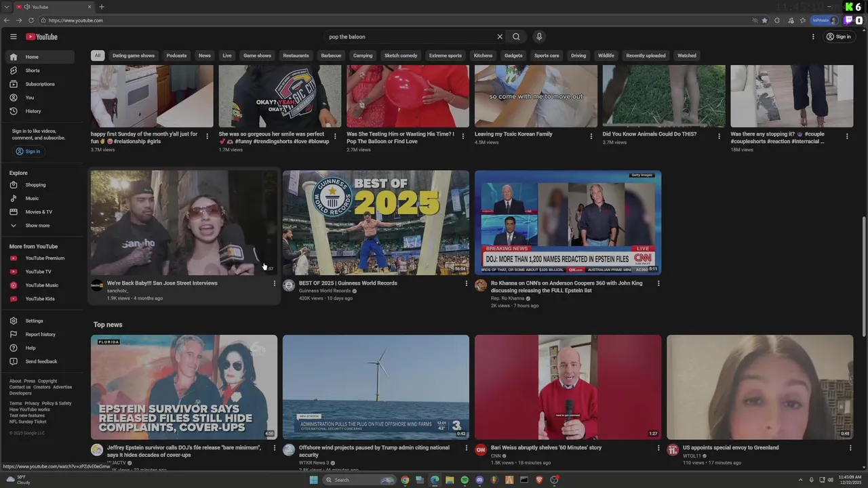Open the Guinness World Records channel link
Viewport: 868px width, 488px height.
[325, 291]
